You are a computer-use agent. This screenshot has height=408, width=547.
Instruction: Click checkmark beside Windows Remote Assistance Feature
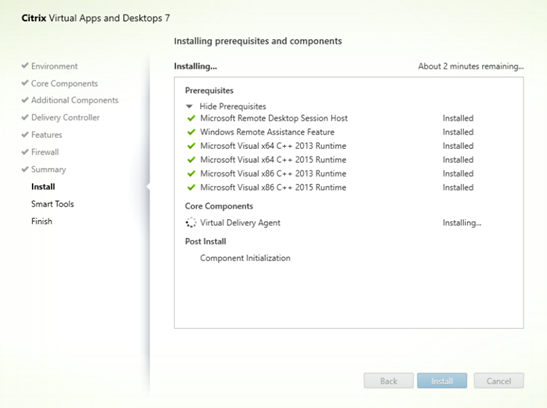pos(191,132)
